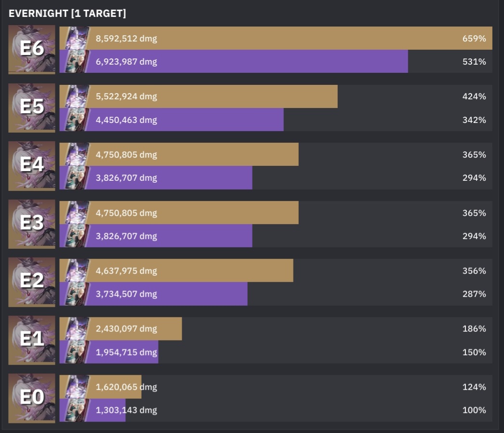This screenshot has width=504, height=433.
Task: Click light cone icon on 1,303,143 dmg bar
Action: tap(77, 410)
